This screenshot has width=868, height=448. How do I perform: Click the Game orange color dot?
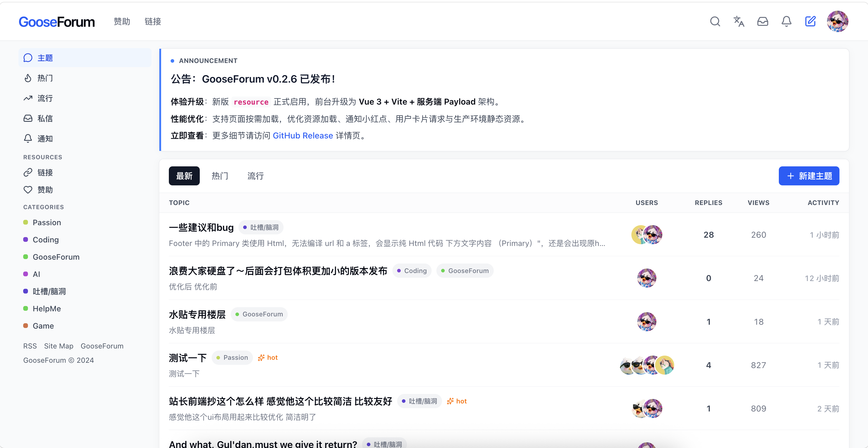pos(26,326)
